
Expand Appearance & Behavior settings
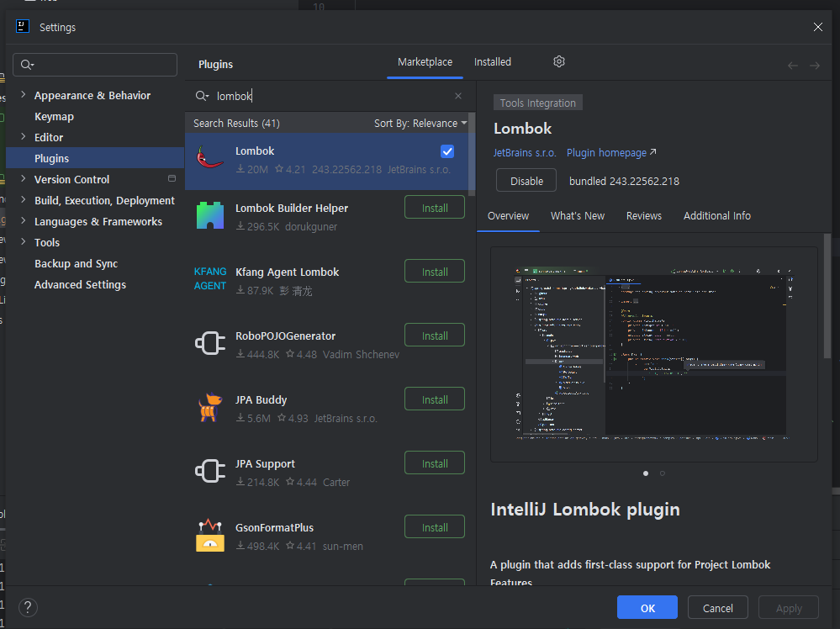pyautogui.click(x=23, y=95)
